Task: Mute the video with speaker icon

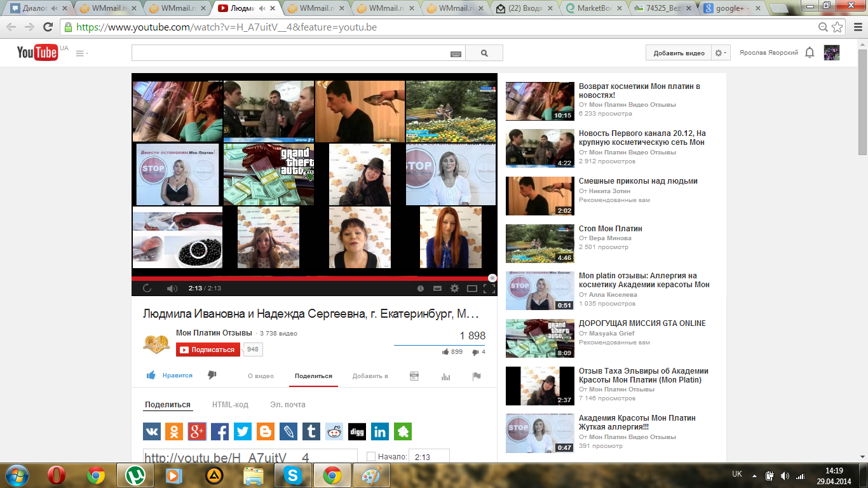Action: coord(172,288)
